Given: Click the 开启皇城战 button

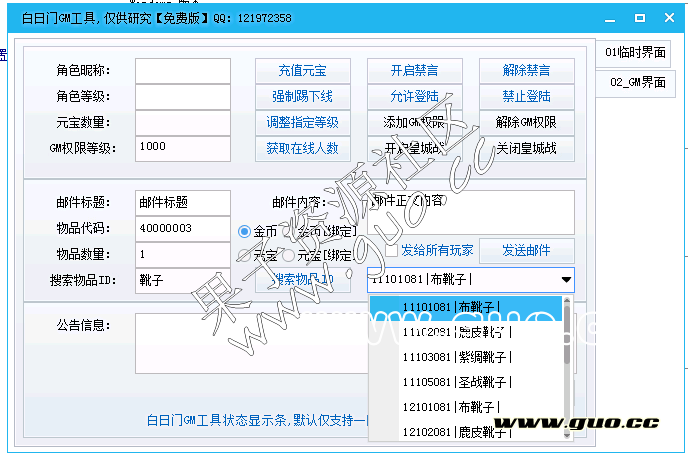Looking at the screenshot, I should point(415,149).
